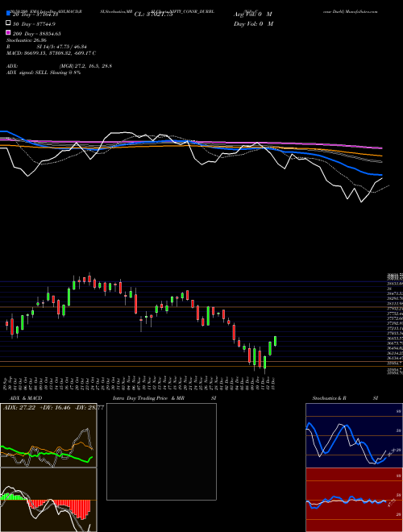Click the 'Day Vol: 0 M' label
This screenshot has height=532, width=403.
click(x=253, y=23)
